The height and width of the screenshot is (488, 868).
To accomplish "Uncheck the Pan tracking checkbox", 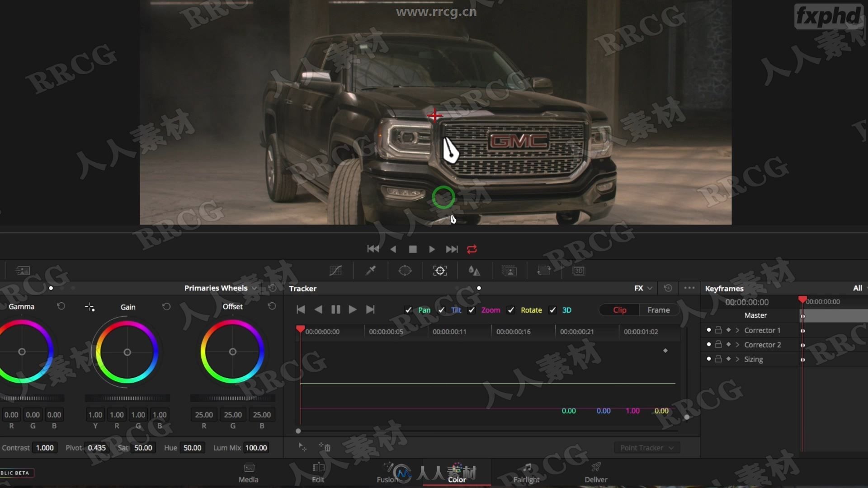I will click(x=408, y=310).
